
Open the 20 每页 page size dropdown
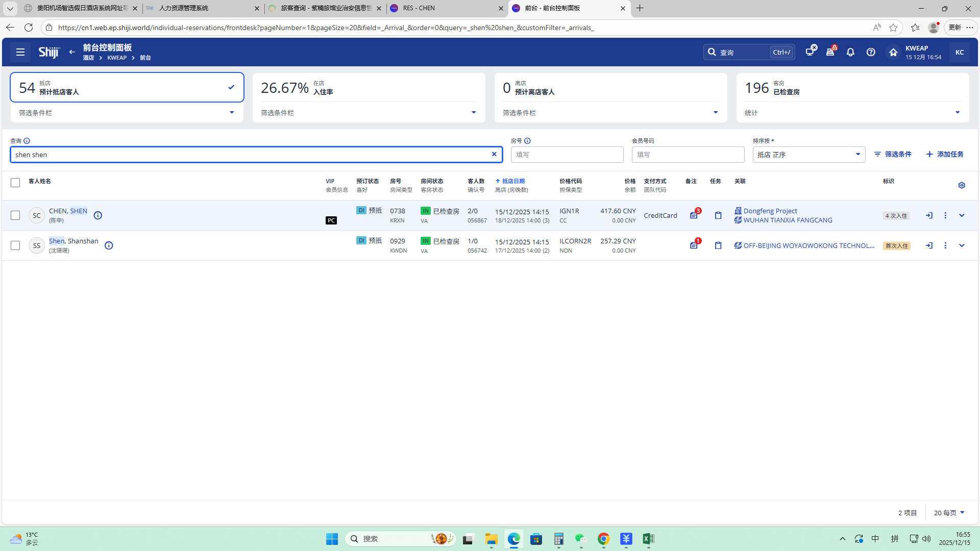tap(949, 513)
